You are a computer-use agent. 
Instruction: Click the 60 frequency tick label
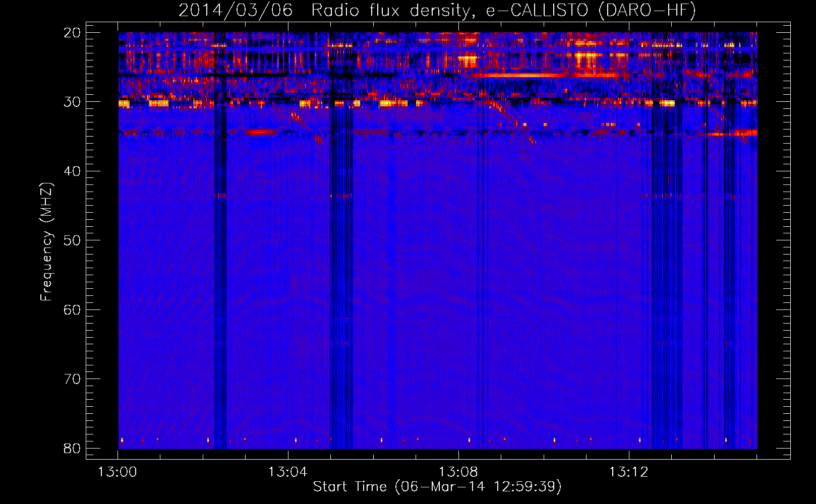(73, 310)
